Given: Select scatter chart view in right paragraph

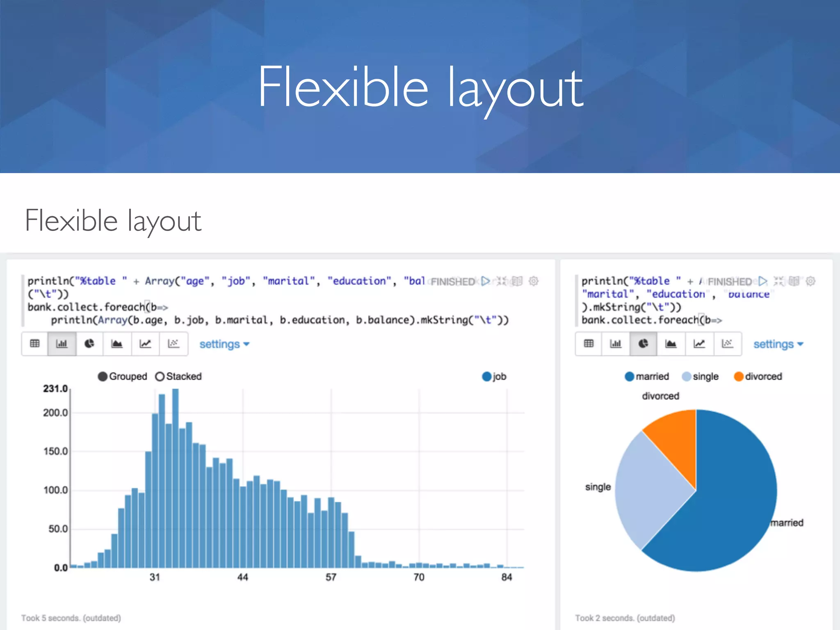Looking at the screenshot, I should point(727,344).
